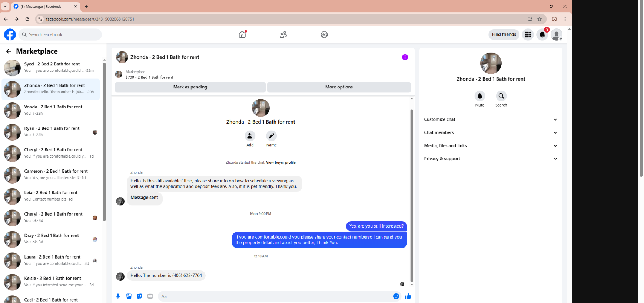Click Zhonda's large listing thumbnail in right panel
Image resolution: width=644 pixels, height=303 pixels.
491,63
